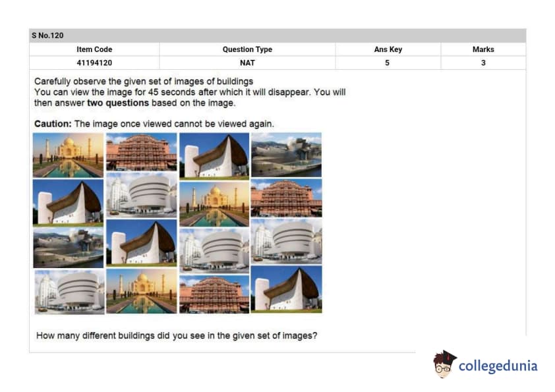Select the Taj Mahal thumbnail in bottom row
Image resolution: width=555 pixels, height=392 pixels.
(x=141, y=291)
